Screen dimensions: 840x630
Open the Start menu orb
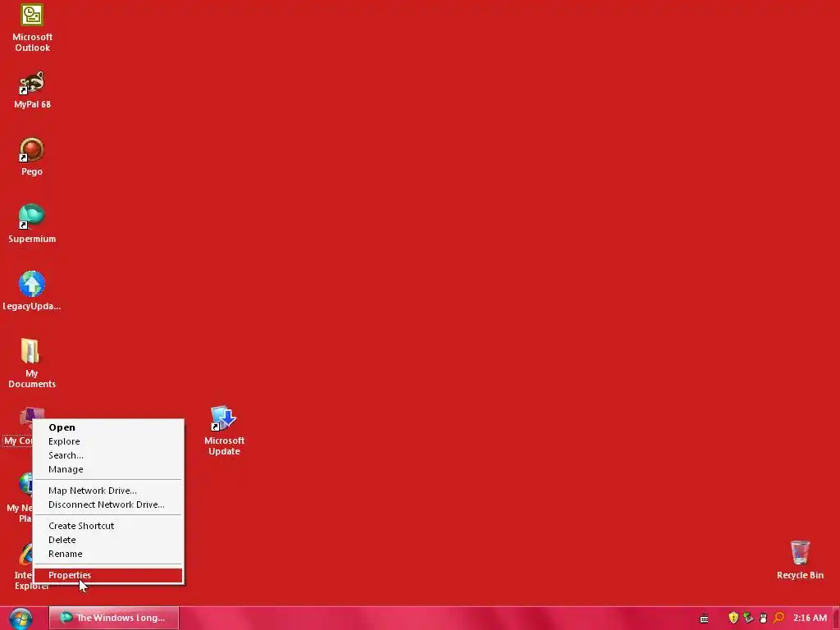[21, 619]
